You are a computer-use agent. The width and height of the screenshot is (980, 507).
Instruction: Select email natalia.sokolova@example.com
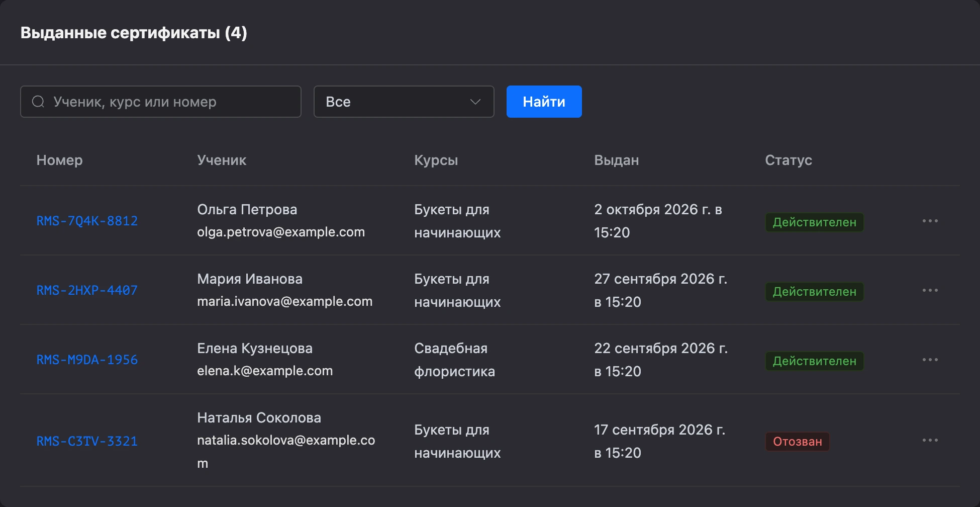point(286,451)
